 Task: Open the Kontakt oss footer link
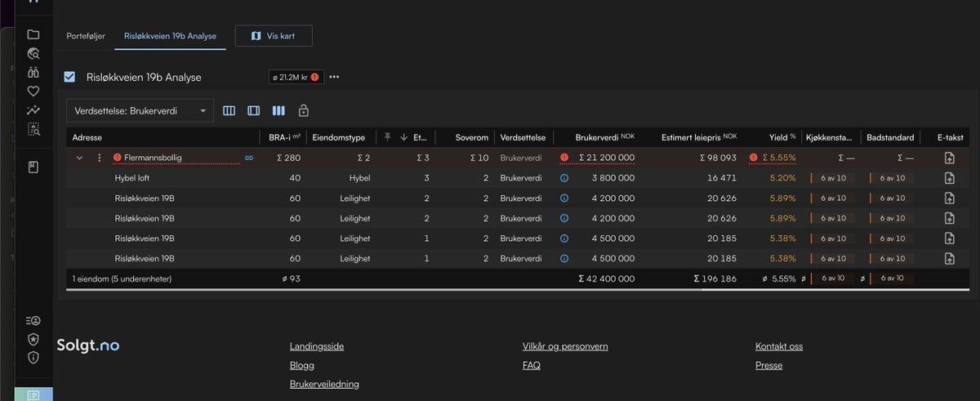[x=779, y=346]
